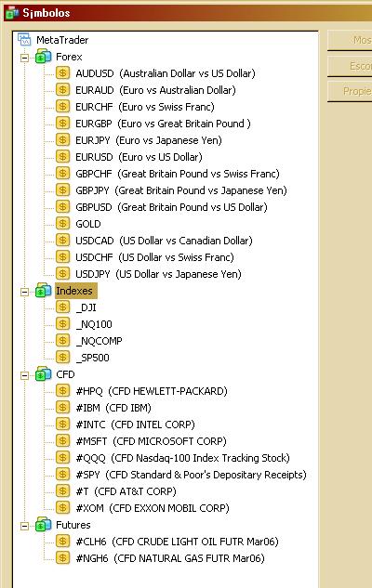Image resolution: width=372 pixels, height=588 pixels.
Task: Click the #MSFT symbol coin icon
Action: click(x=62, y=441)
